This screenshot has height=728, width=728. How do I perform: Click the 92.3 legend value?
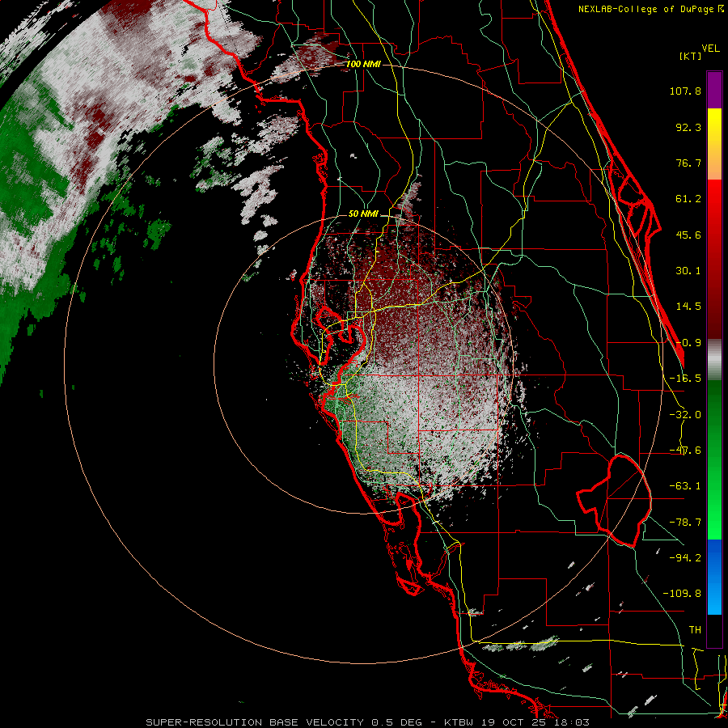688,127
